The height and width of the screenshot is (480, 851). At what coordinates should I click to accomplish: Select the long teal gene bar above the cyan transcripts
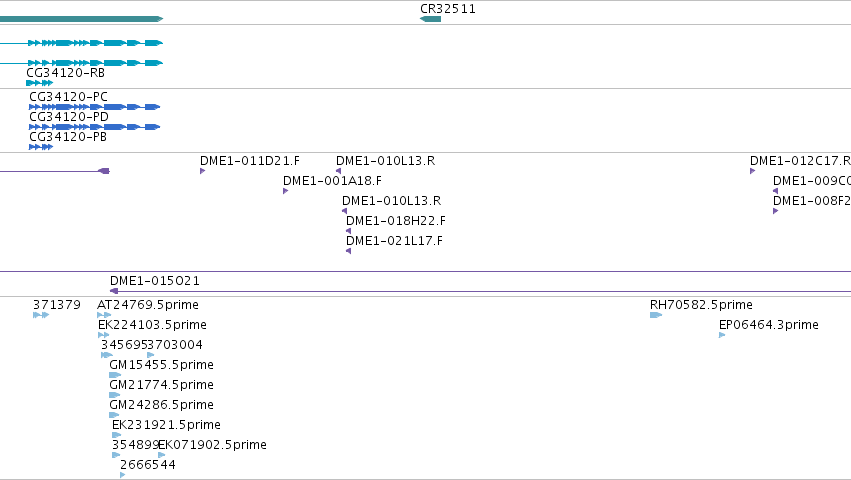81,19
